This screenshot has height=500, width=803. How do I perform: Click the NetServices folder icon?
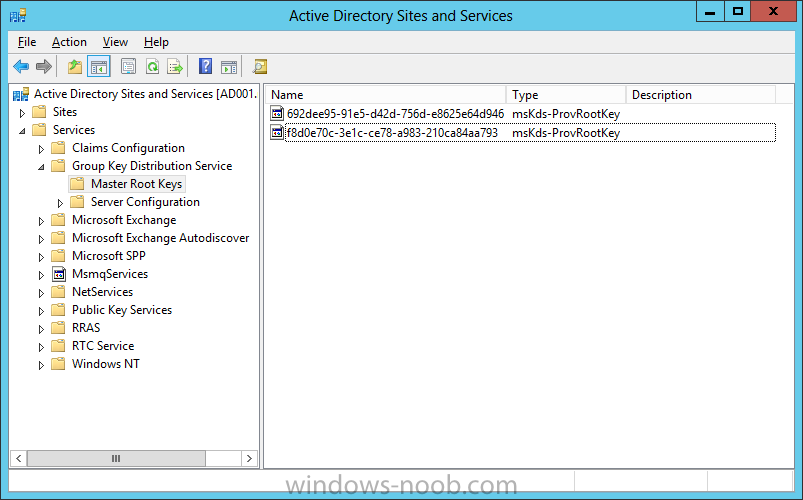(58, 292)
